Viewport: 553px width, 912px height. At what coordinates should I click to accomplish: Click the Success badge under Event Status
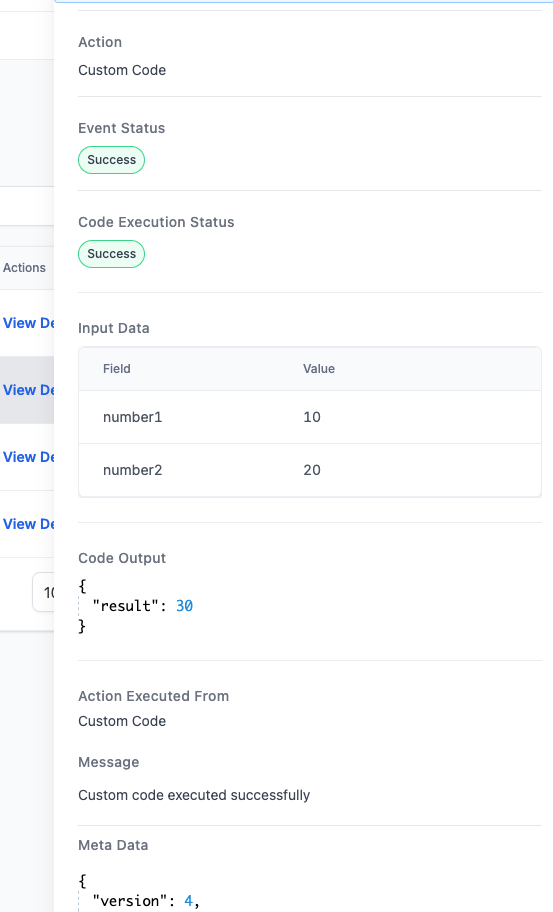pos(112,160)
